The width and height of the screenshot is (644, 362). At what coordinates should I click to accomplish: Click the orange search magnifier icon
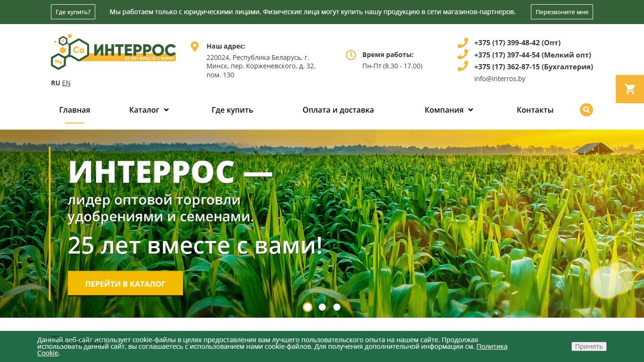click(586, 110)
